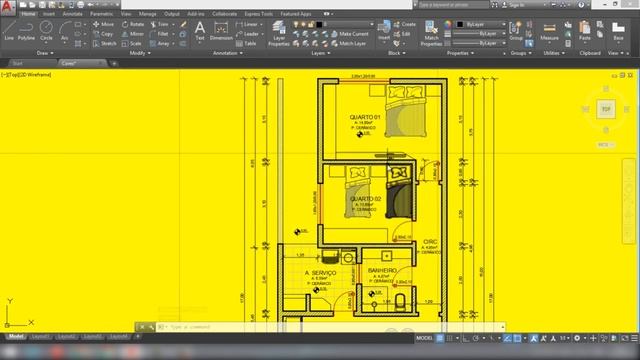This screenshot has width=640, height=360.
Task: Click Create block button
Action: 405,24
